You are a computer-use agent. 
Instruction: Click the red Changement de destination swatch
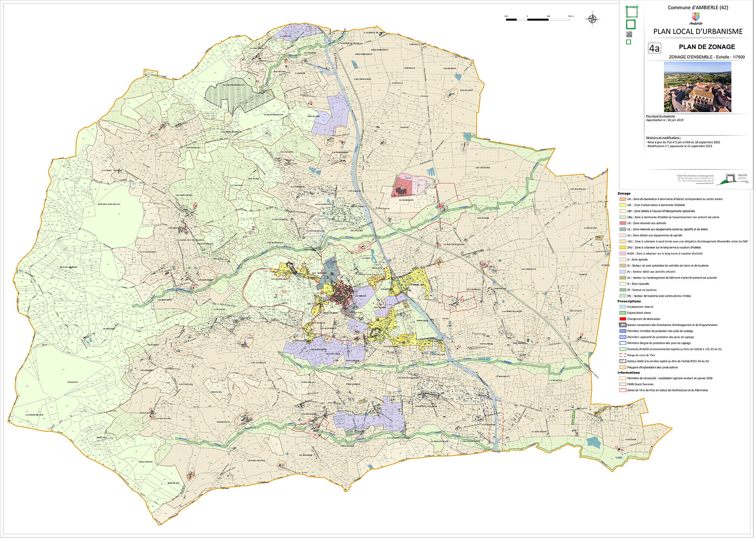pos(623,319)
